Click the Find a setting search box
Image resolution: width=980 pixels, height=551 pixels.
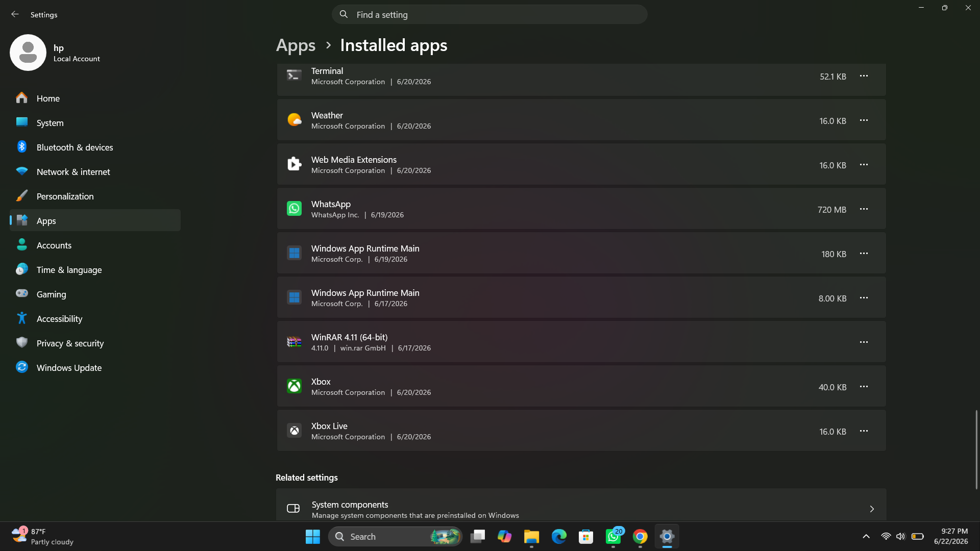coord(489,14)
